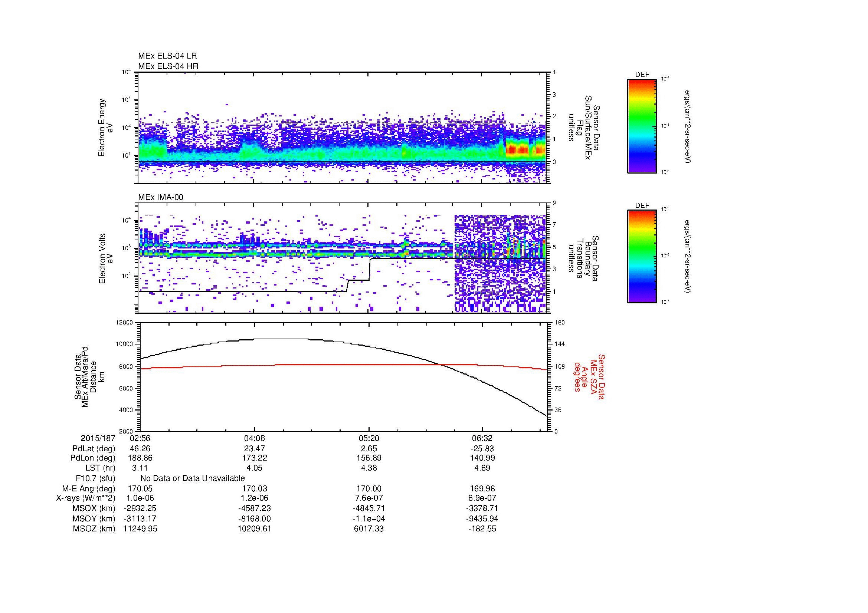868x613 pixels.
Task: Click the time tick '04:08'
Action: [255, 438]
